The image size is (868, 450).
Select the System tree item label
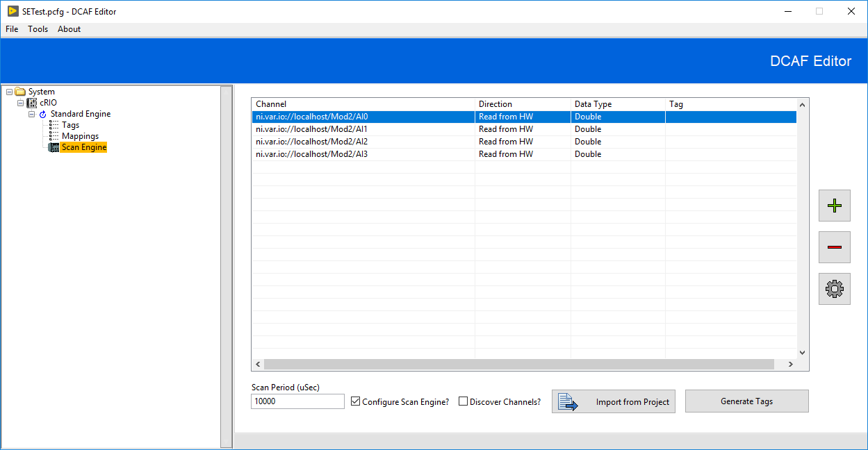coord(41,92)
